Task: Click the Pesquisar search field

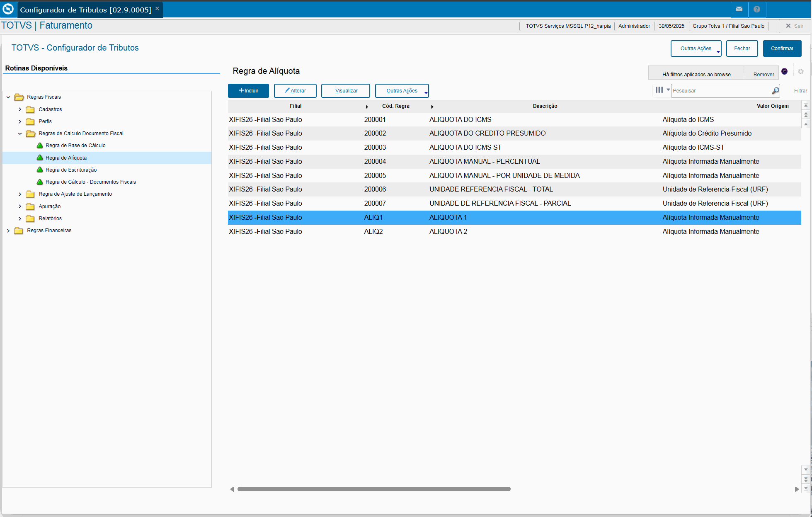Action: pos(720,90)
